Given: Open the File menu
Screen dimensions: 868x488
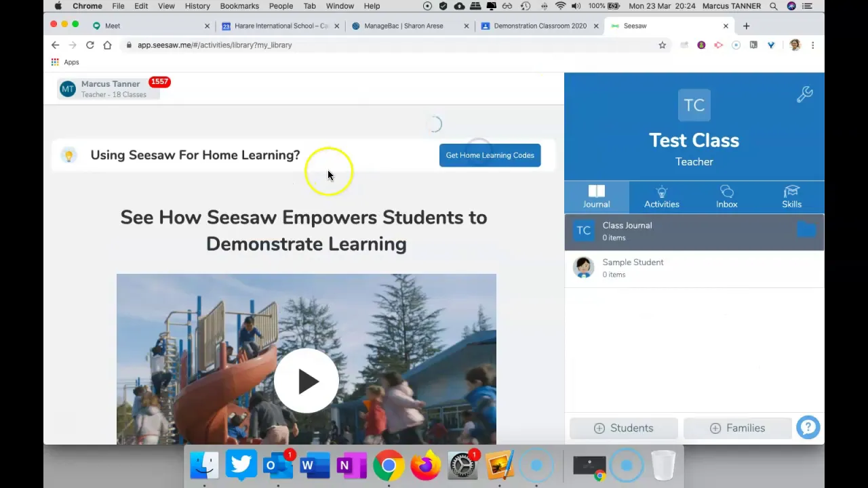Looking at the screenshot, I should (118, 6).
